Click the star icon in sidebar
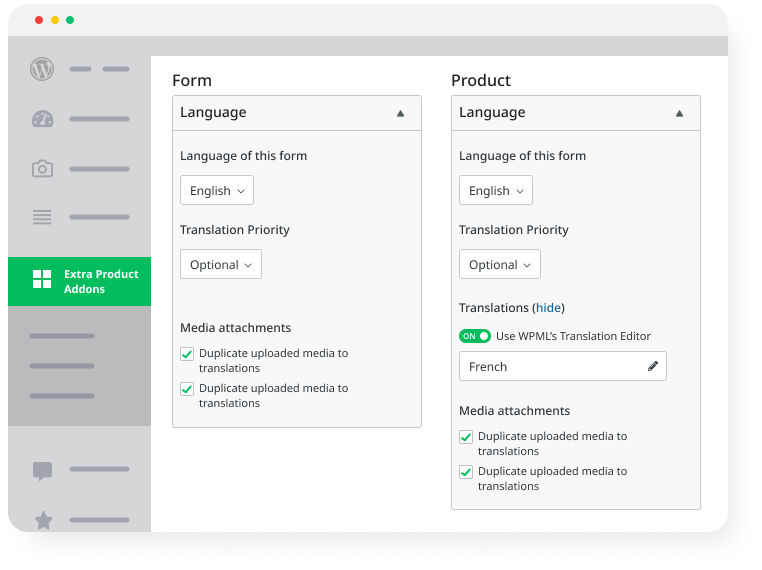Viewport: 762px width, 570px height. [43, 520]
